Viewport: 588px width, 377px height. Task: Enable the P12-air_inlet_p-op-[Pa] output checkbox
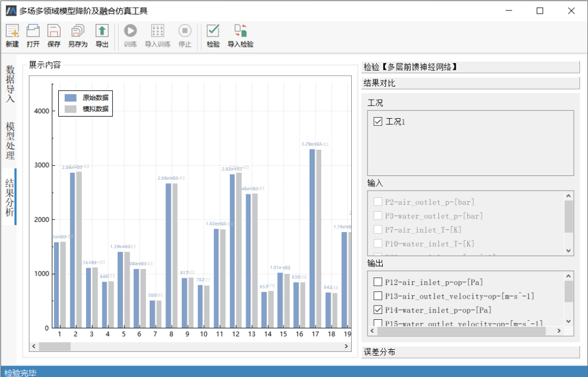click(x=378, y=281)
